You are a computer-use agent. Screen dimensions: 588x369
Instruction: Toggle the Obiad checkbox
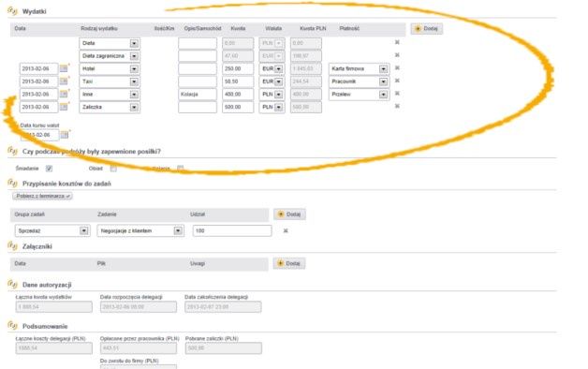113,169
